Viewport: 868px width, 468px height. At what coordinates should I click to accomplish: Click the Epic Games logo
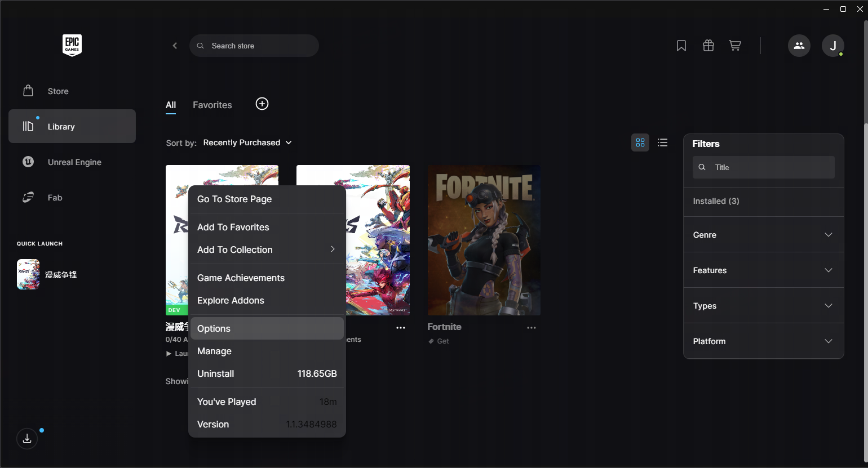[x=72, y=45]
